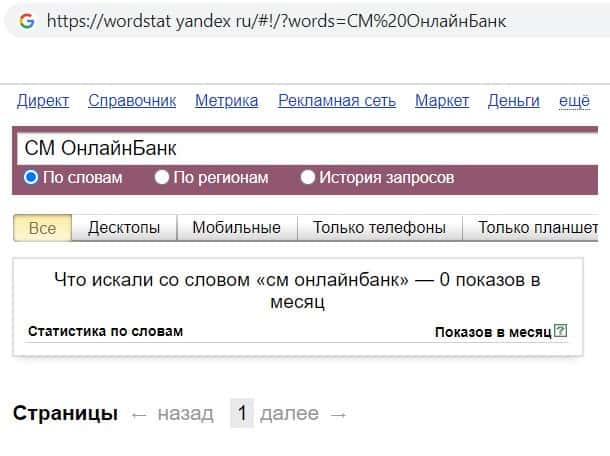Open the 'Деньги' link
The width and height of the screenshot is (610, 456).
(513, 100)
